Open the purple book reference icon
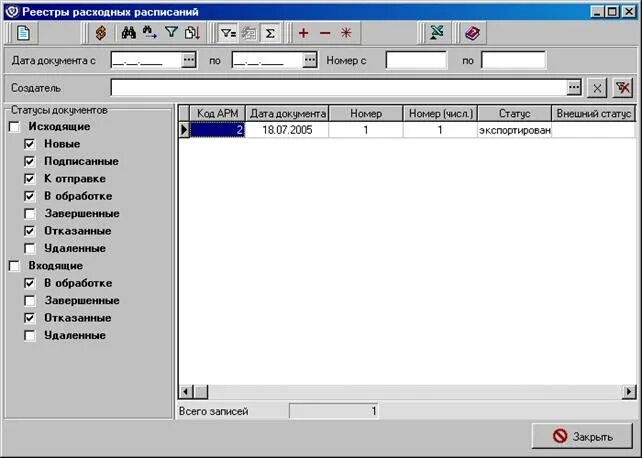Image resolution: width=642 pixels, height=458 pixels. coord(472,33)
